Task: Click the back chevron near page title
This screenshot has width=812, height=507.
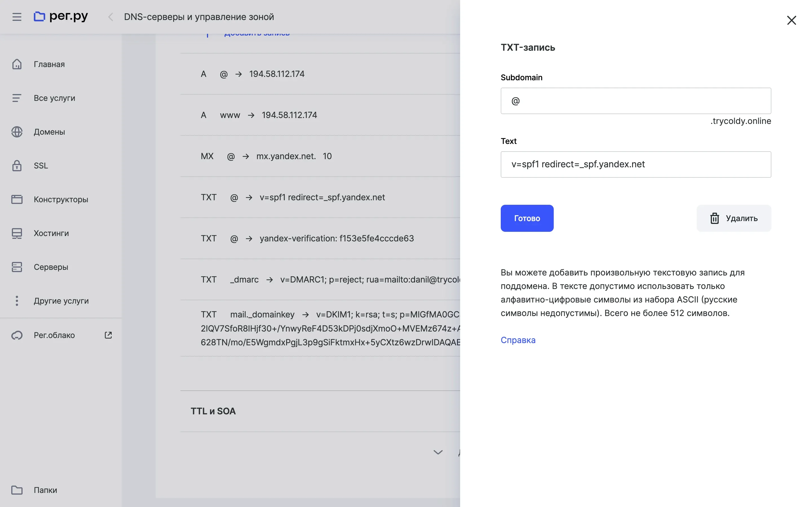Action: pos(111,17)
